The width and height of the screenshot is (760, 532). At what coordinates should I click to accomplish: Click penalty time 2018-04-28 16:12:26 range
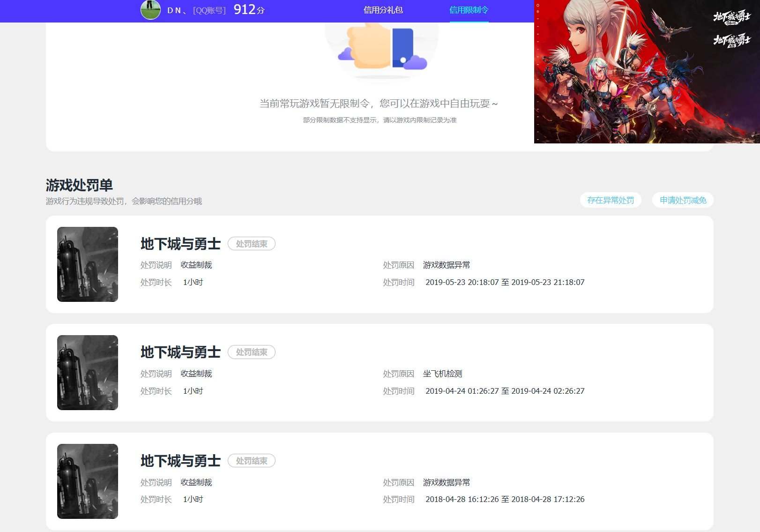click(x=505, y=499)
